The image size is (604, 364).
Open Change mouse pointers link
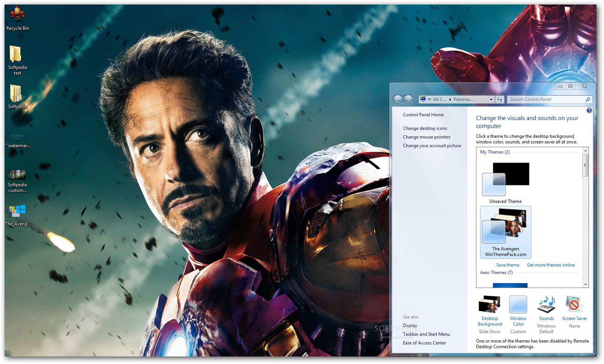[427, 137]
